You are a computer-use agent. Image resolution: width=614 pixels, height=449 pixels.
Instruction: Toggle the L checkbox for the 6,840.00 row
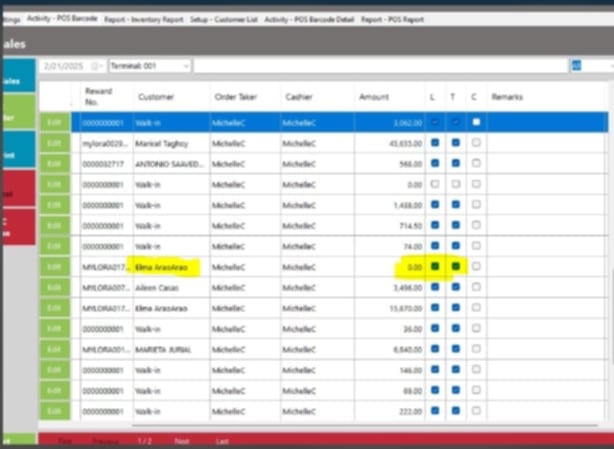[x=434, y=349]
